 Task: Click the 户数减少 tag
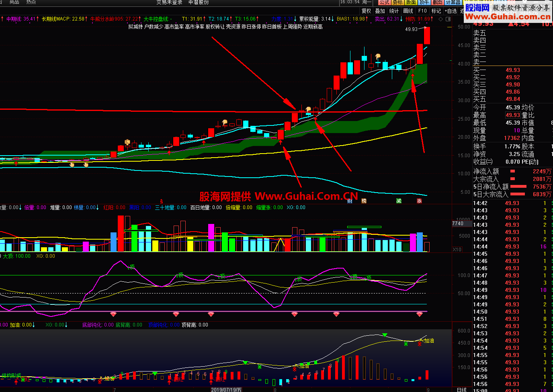pos(154,27)
